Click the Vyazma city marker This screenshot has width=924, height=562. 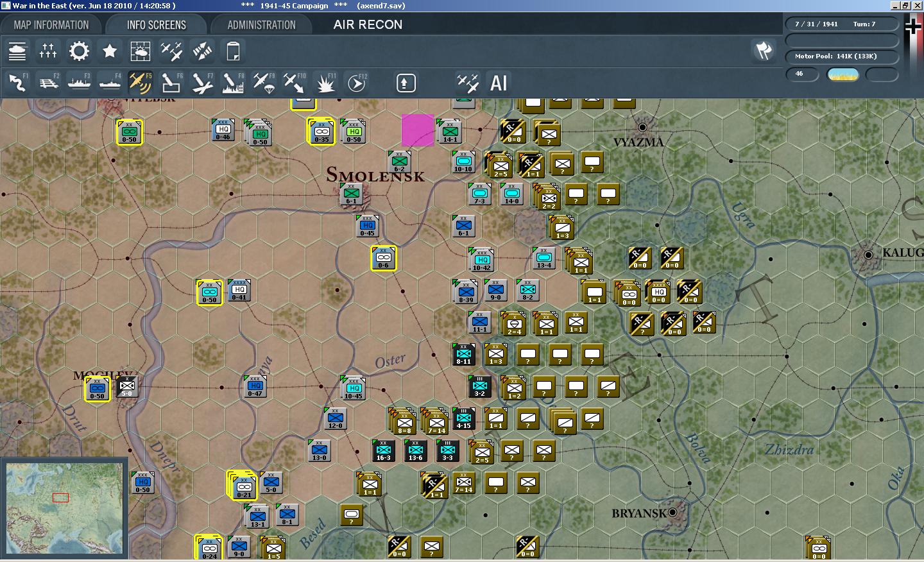point(642,127)
